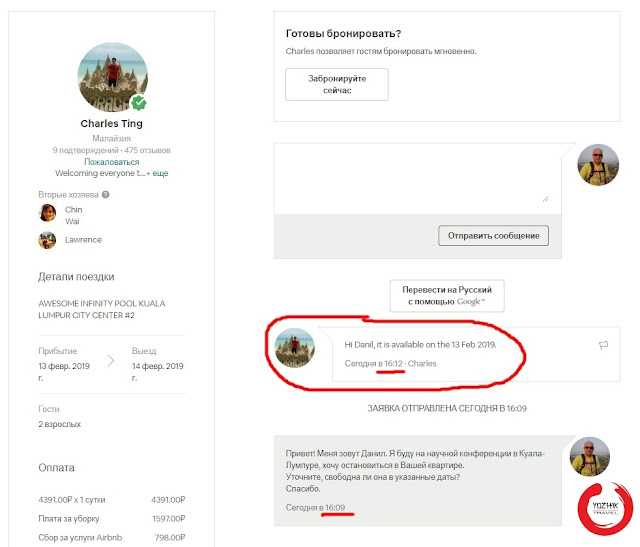Click the resize handle of message box
This screenshot has height=547, width=640.
point(545,198)
